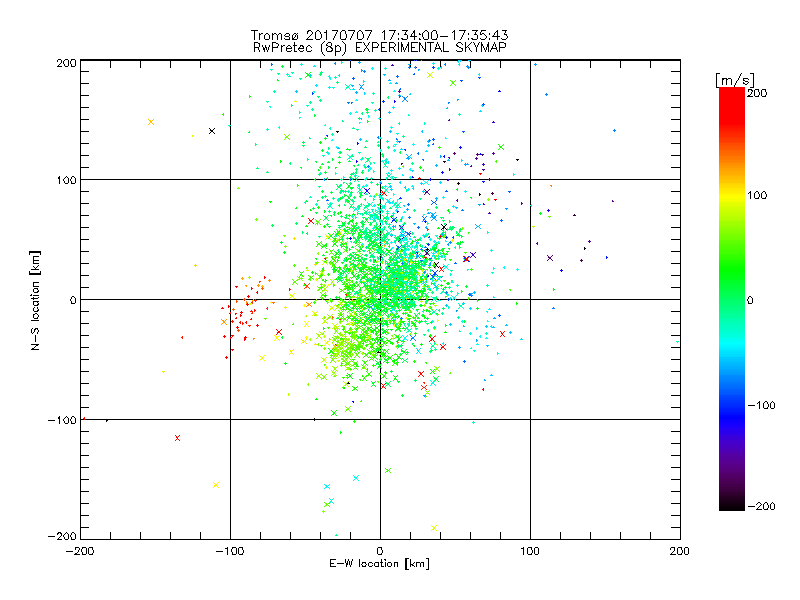Click the colorbar value label "-200"
Viewport: 800px width, 600px height.
pyautogui.click(x=761, y=506)
